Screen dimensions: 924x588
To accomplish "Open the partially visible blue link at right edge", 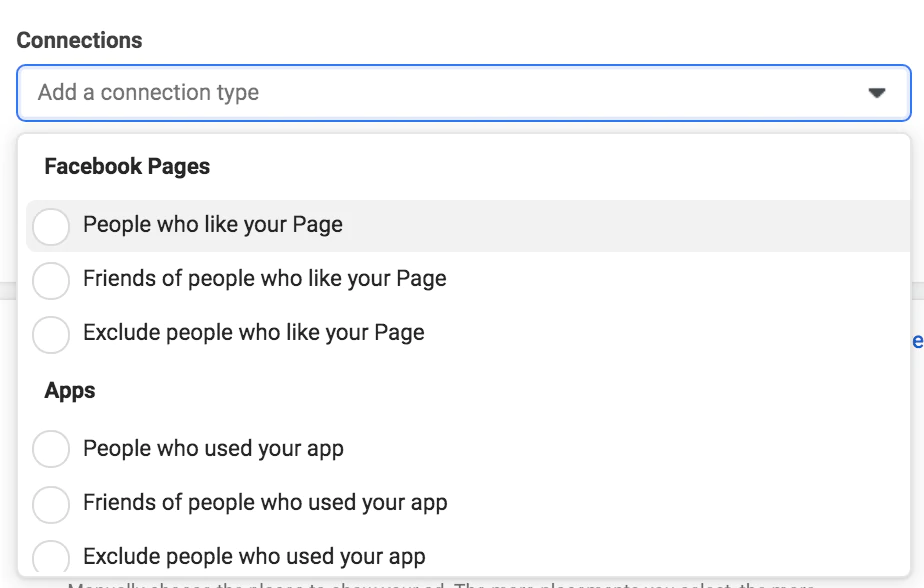I will 917,342.
